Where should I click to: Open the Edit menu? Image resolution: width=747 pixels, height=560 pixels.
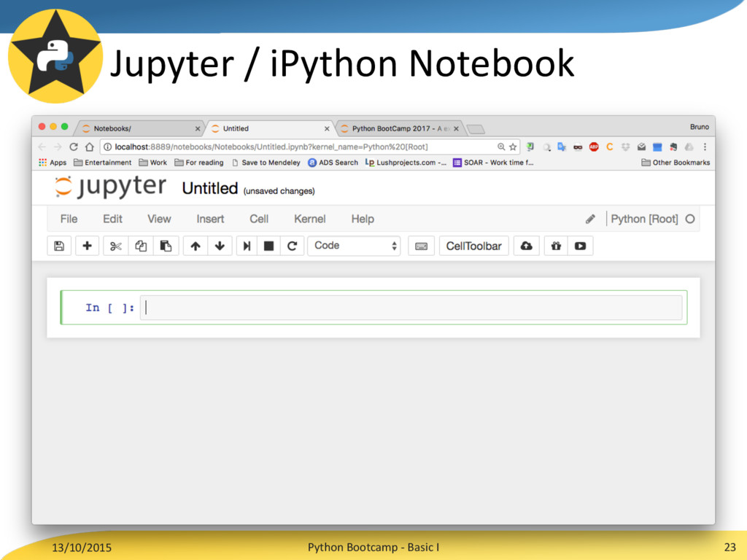pyautogui.click(x=112, y=219)
